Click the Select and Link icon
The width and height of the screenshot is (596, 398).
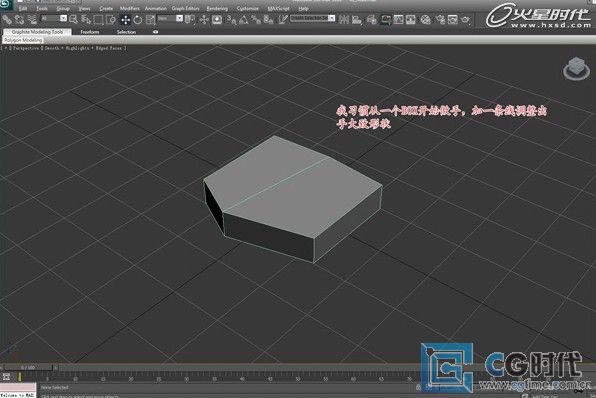tap(6, 19)
